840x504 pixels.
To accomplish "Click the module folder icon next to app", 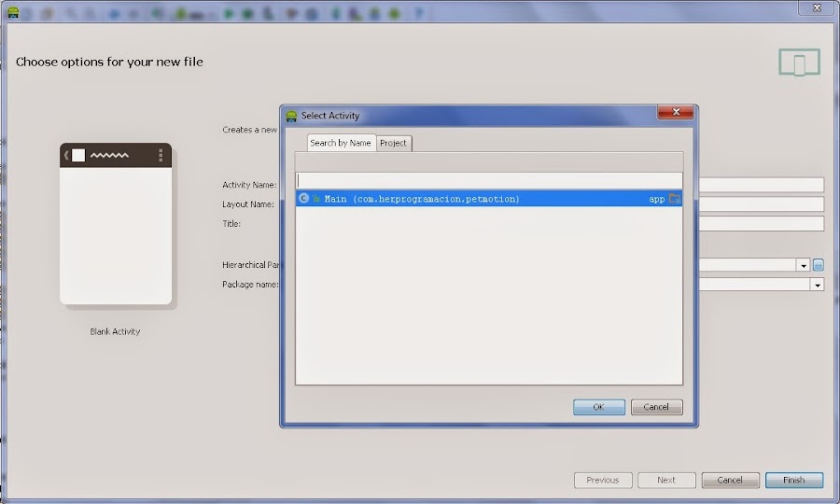I will pos(675,199).
